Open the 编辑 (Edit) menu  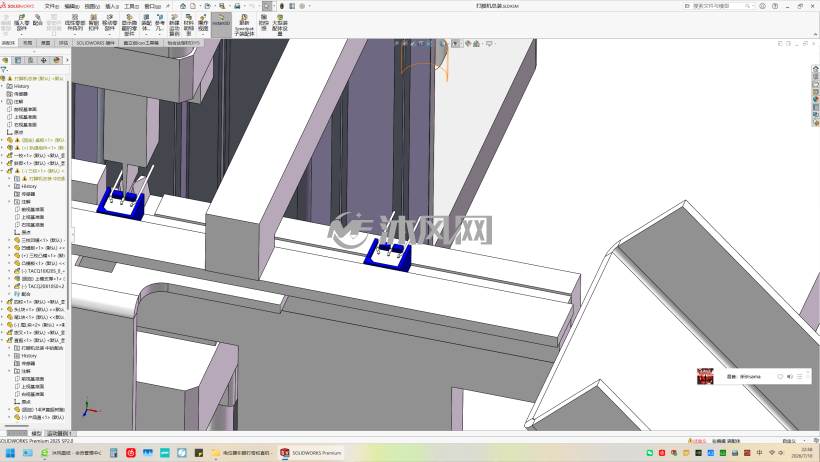click(72, 6)
